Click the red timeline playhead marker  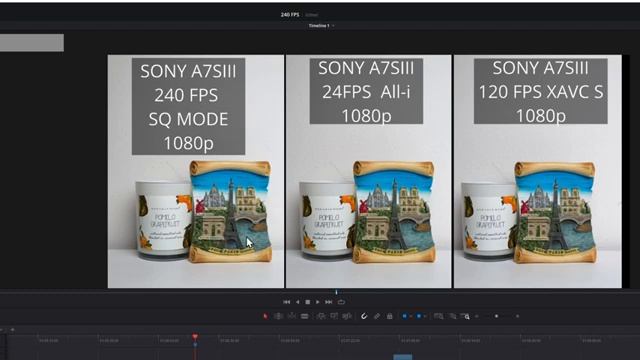(x=195, y=337)
